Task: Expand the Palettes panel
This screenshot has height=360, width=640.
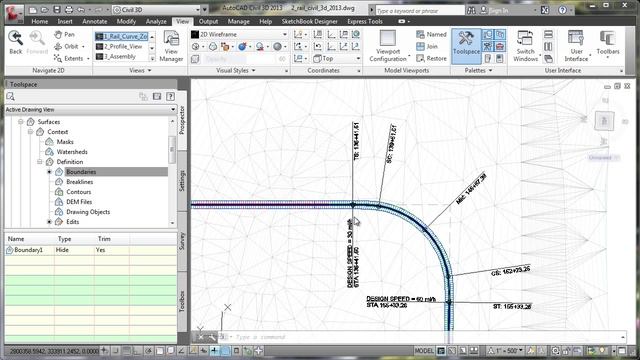Action: (x=478, y=71)
